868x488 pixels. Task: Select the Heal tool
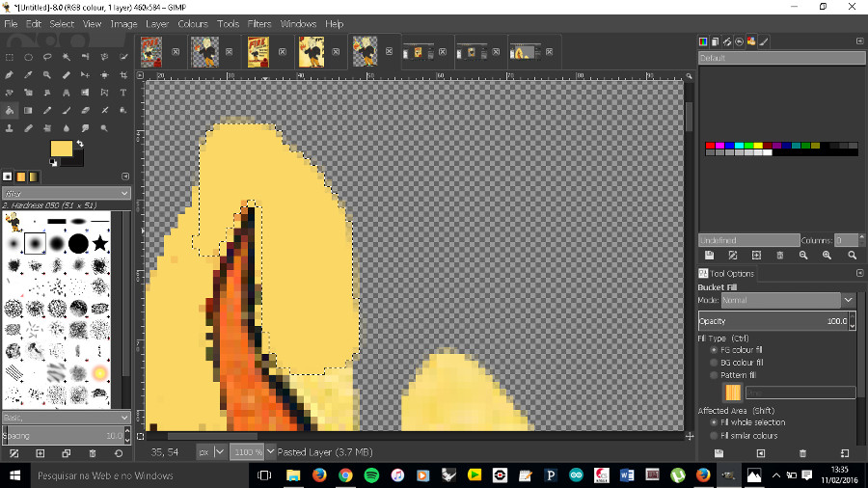(x=28, y=128)
